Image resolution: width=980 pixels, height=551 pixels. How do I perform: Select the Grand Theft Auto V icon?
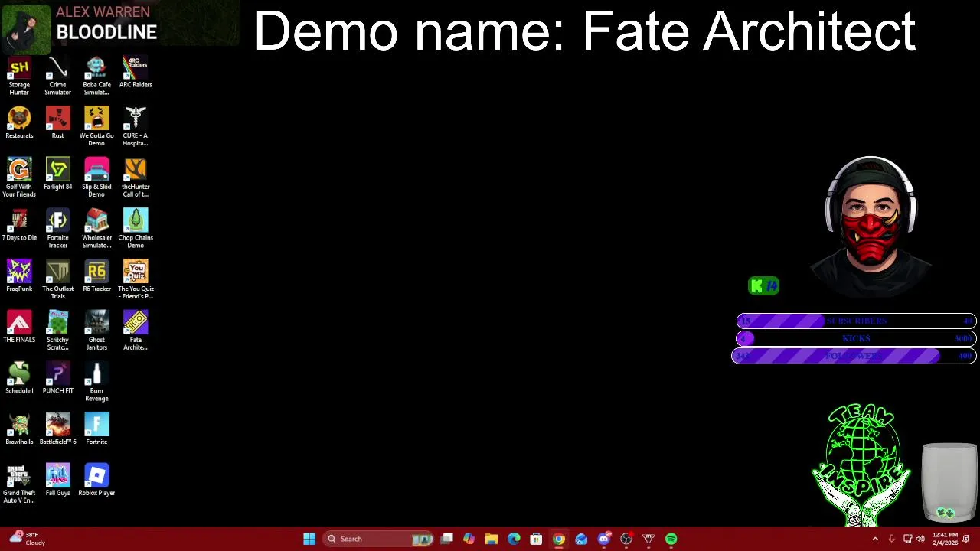coord(19,484)
